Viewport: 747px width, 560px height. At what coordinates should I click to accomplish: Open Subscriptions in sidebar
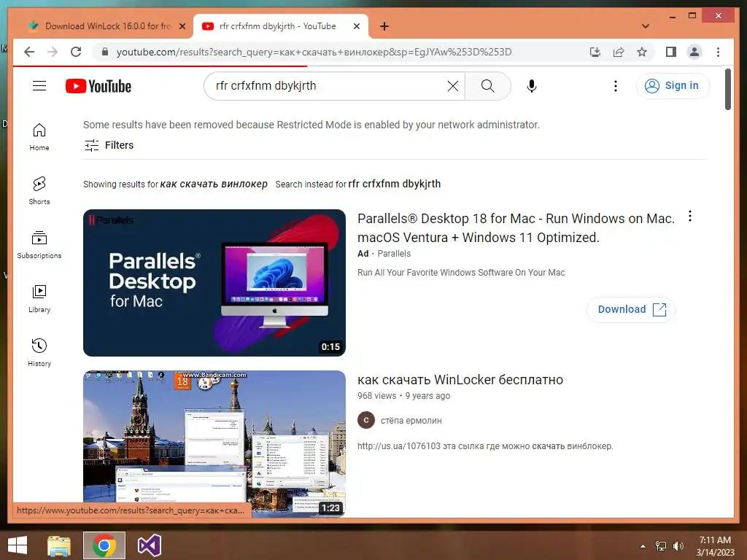click(39, 245)
